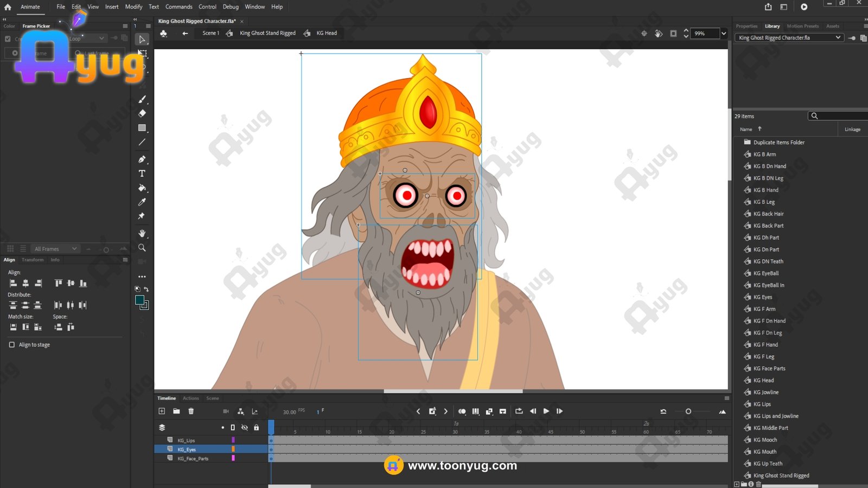
Task: Go back with the edit-bar arrow
Action: 185,33
